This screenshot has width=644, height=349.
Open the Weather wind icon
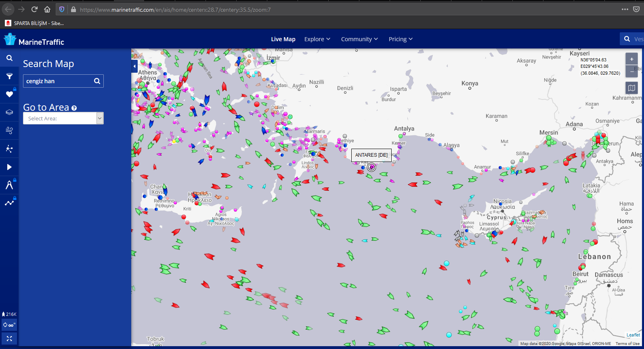click(x=9, y=130)
